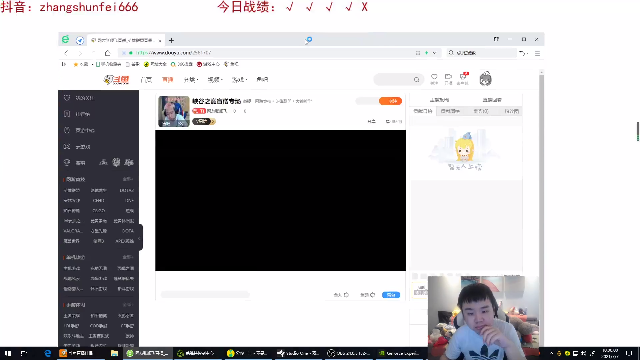Click the blue send button below the video
This screenshot has width=640, height=360.
tap(391, 295)
